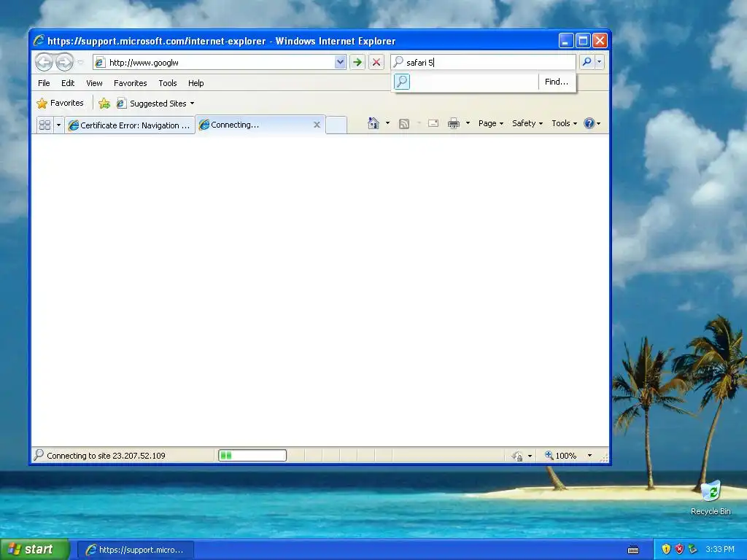Open the Favorites menu in menu bar
747x560 pixels.
130,83
